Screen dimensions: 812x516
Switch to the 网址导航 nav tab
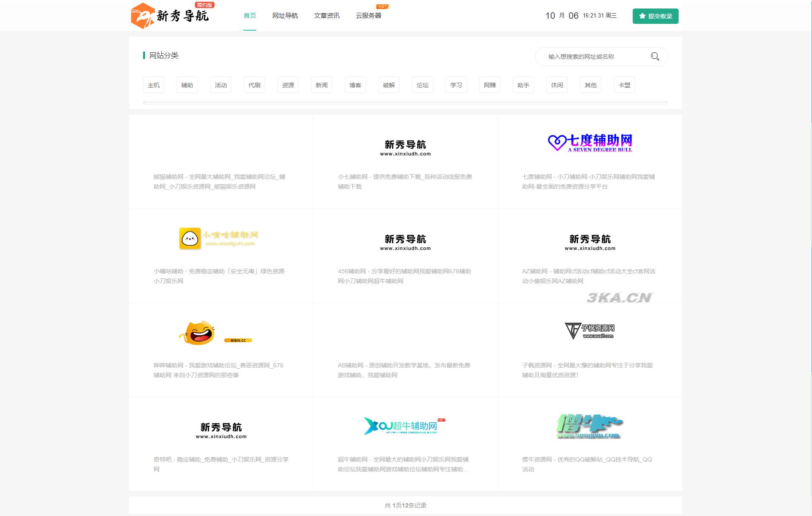coord(284,16)
